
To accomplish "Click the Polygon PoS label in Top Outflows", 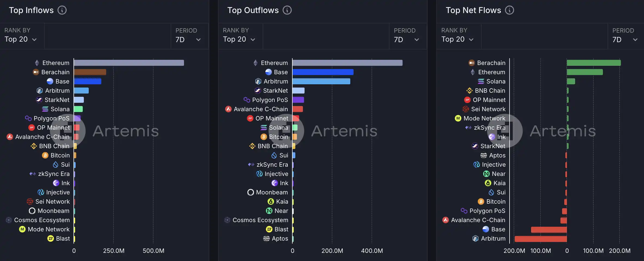I will (270, 100).
